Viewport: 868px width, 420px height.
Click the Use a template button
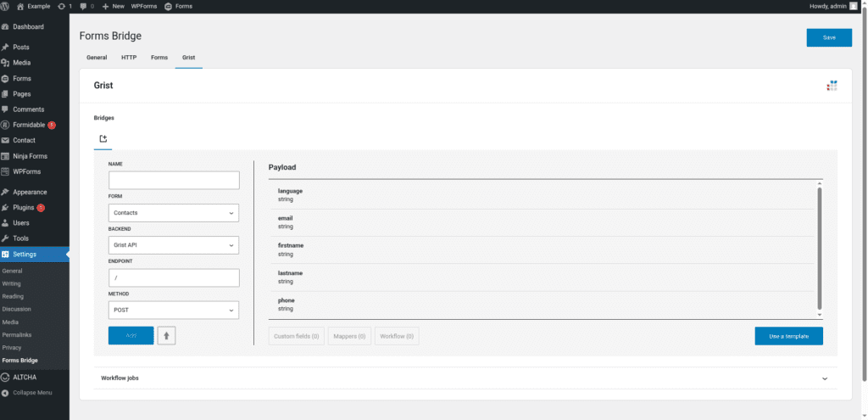(789, 336)
